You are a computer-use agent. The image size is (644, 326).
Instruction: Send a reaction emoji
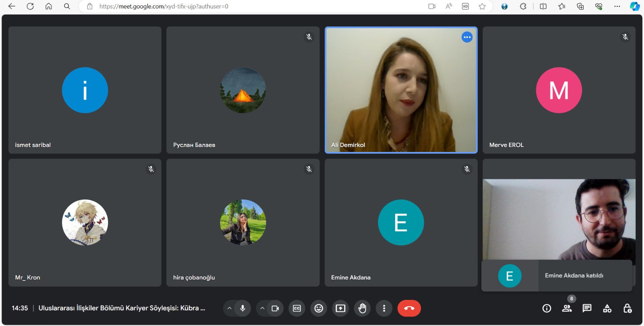[x=319, y=308]
